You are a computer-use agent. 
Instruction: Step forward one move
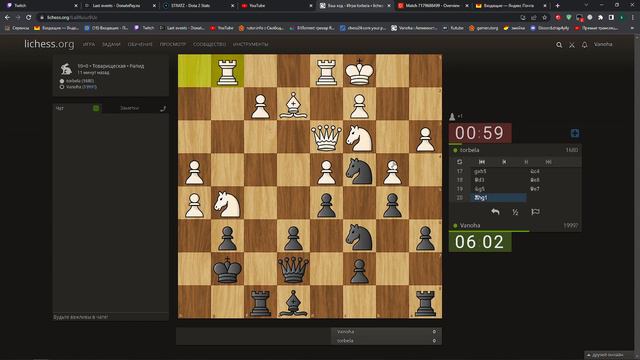[x=526, y=162]
